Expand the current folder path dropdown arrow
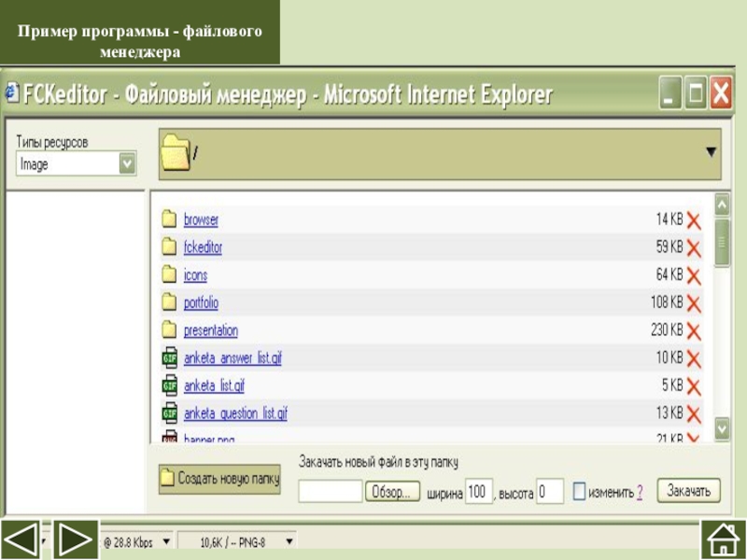The width and height of the screenshot is (747, 560). [711, 152]
